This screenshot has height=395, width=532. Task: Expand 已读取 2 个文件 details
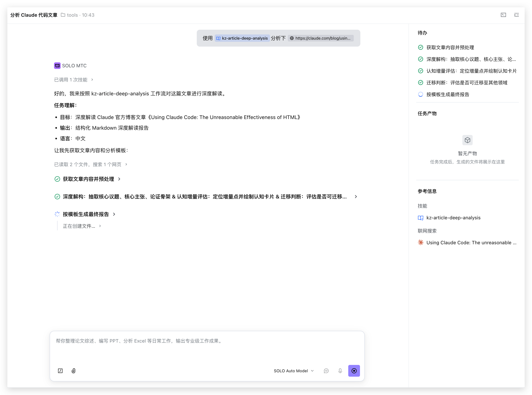90,164
